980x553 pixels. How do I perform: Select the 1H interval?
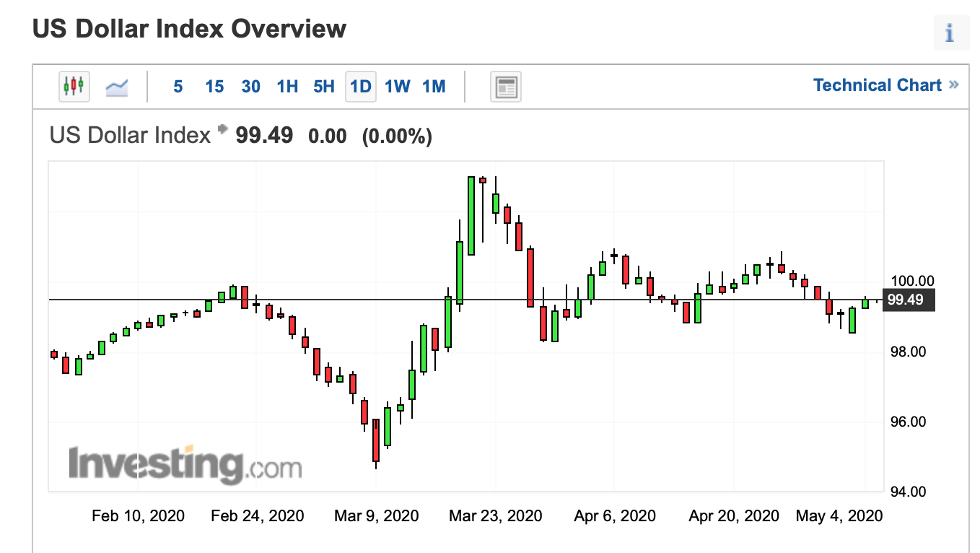coord(287,87)
